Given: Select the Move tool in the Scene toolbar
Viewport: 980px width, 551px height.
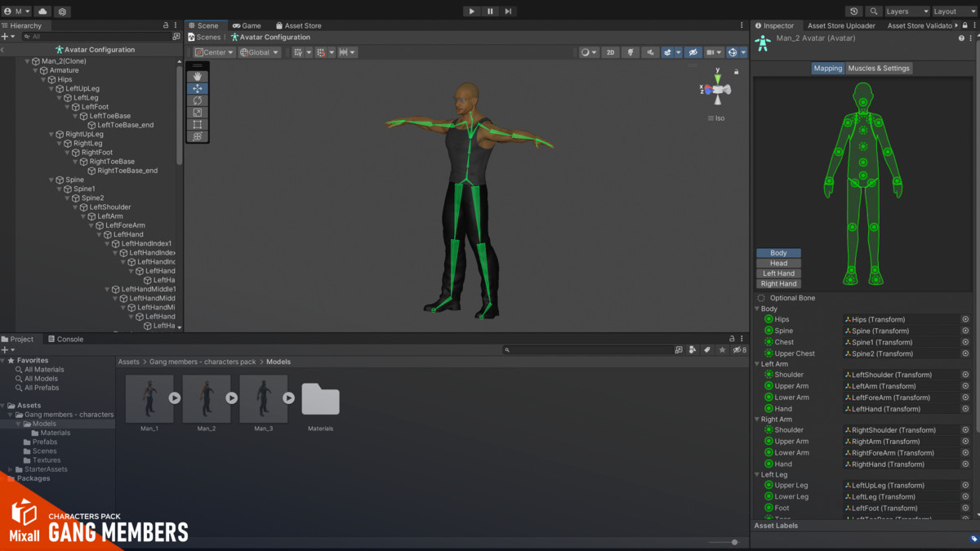Looking at the screenshot, I should coord(197,88).
